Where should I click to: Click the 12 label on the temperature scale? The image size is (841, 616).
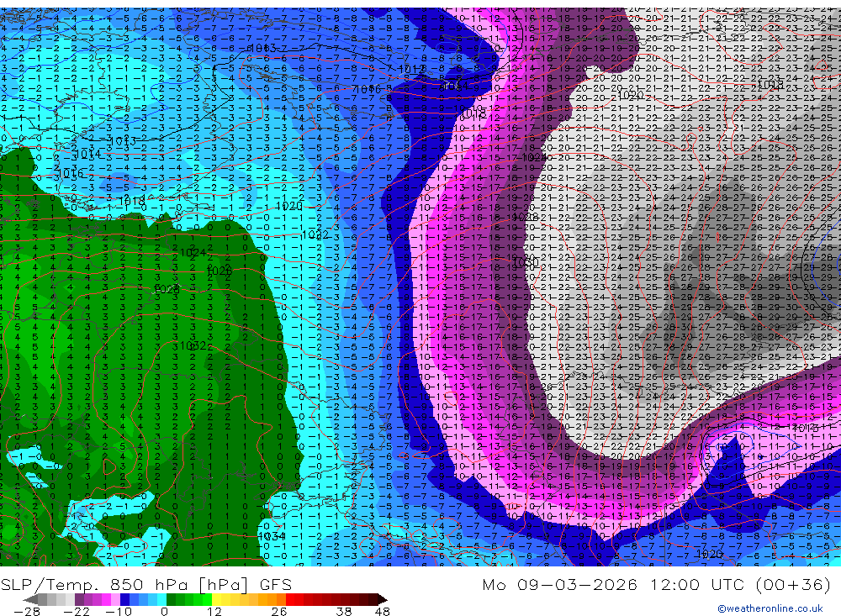click(214, 611)
